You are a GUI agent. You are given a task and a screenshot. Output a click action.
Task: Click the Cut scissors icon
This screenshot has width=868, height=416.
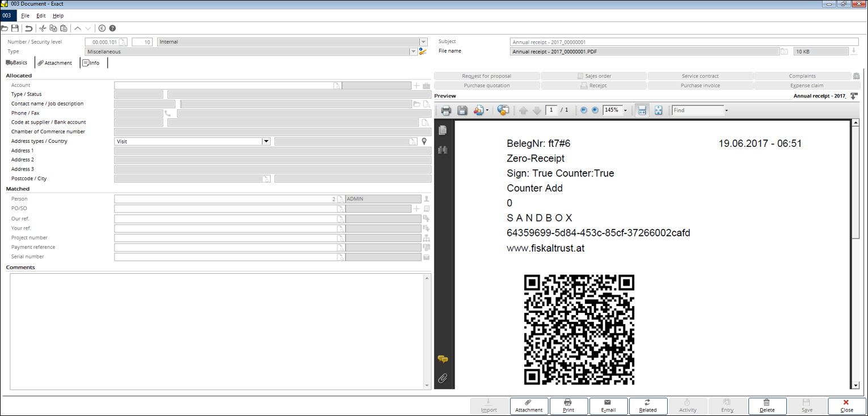click(43, 28)
